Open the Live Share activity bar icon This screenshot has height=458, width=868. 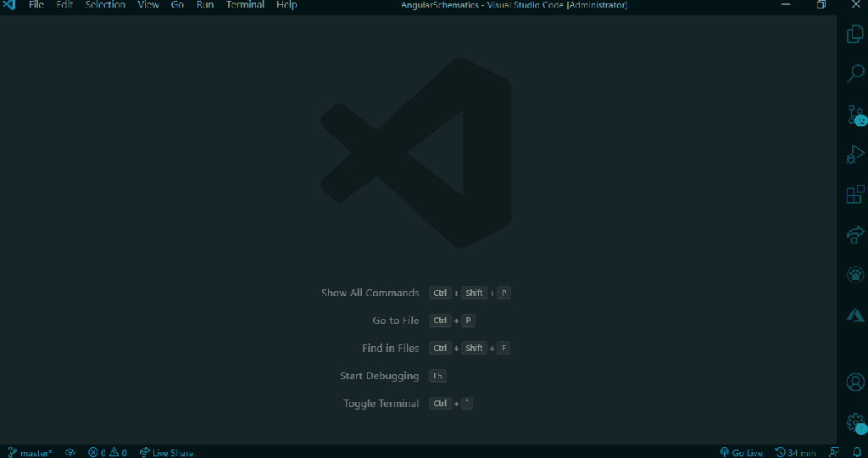[855, 234]
